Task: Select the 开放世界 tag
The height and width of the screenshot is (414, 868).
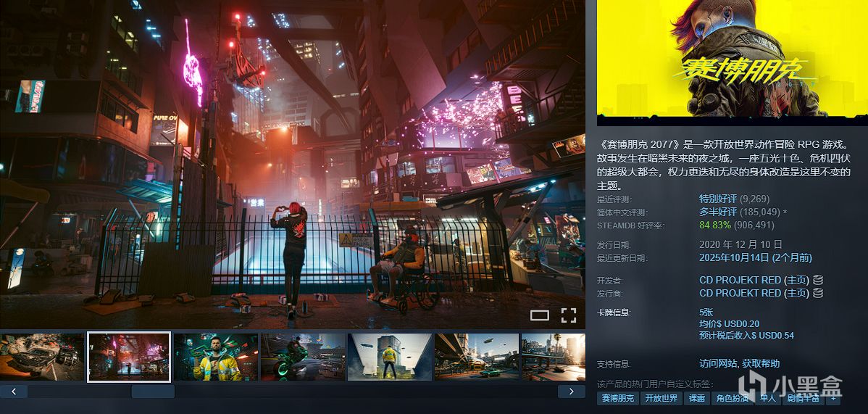Action: click(x=661, y=398)
